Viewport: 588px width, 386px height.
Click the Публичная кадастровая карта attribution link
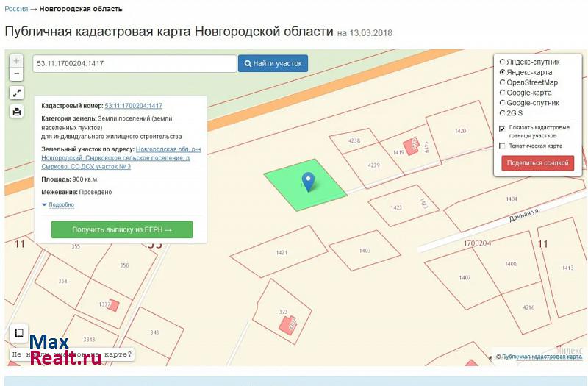point(542,357)
